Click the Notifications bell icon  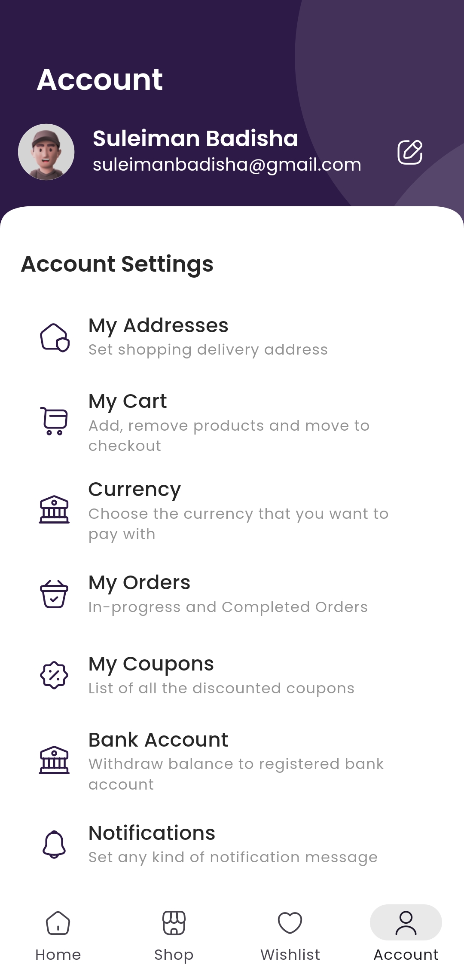point(54,844)
